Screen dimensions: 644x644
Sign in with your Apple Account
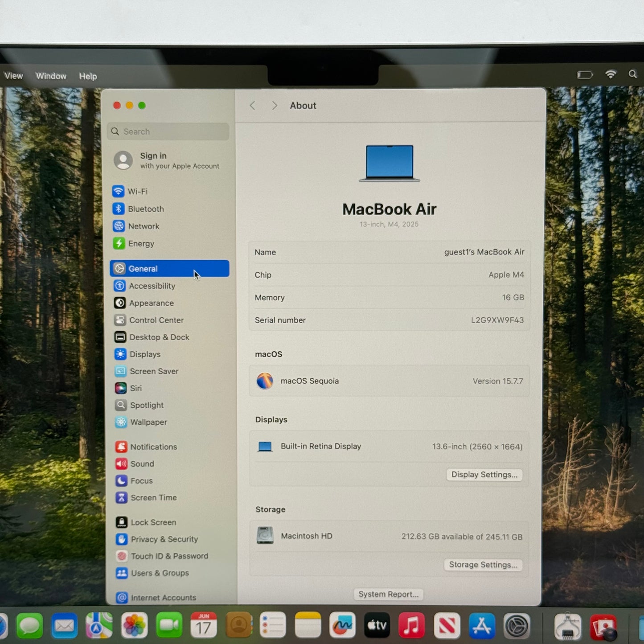pos(166,160)
